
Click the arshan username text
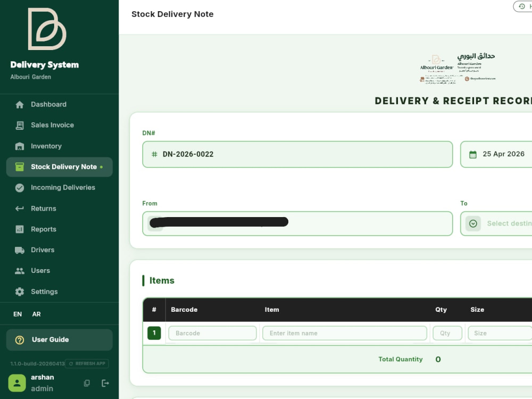(43, 377)
